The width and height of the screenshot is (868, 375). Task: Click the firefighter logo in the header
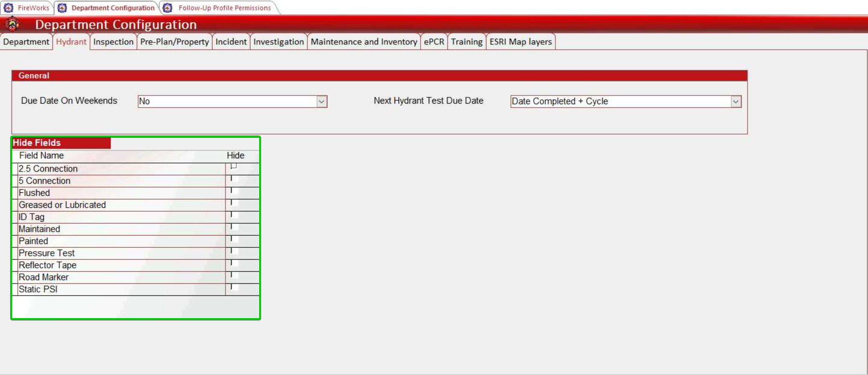[13, 24]
